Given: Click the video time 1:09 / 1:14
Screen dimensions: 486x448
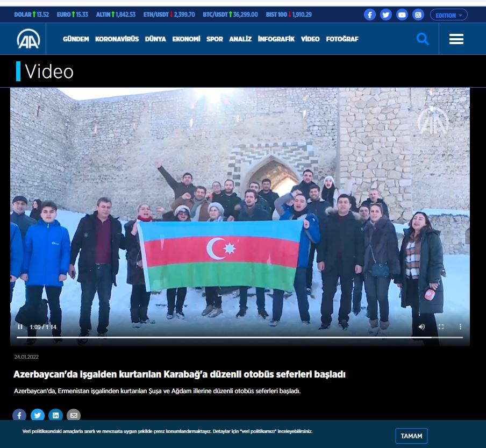Looking at the screenshot, I should pyautogui.click(x=43, y=327).
